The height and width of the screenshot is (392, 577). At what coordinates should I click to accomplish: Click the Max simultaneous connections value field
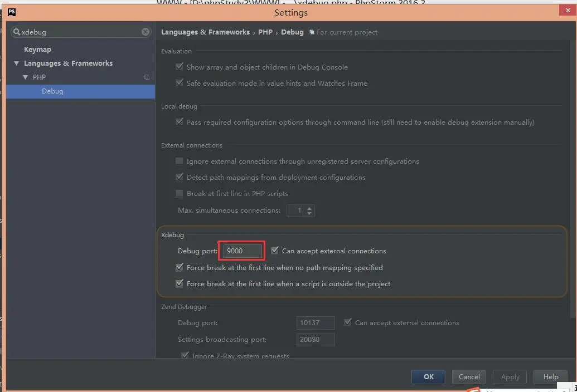tap(295, 210)
